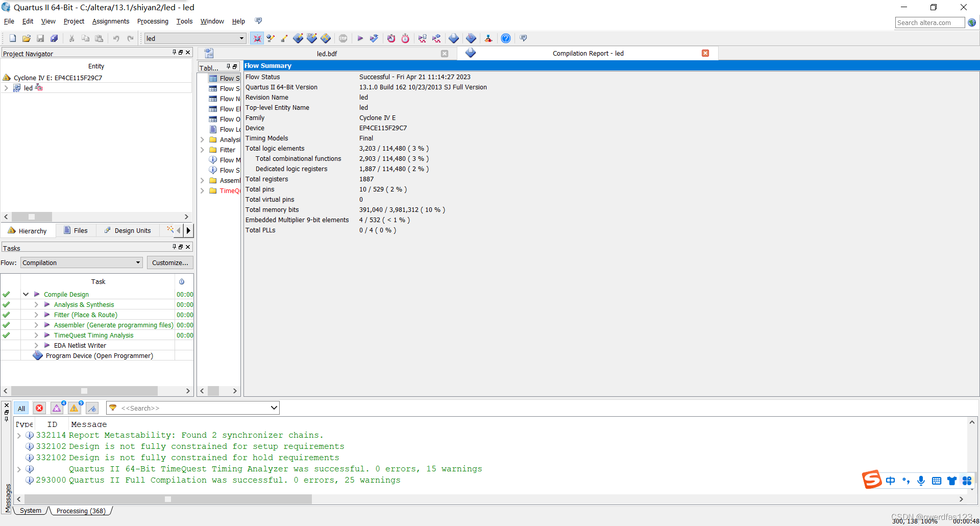Open the System messages tab
Viewport: 980px width, 526px height.
[x=31, y=511]
